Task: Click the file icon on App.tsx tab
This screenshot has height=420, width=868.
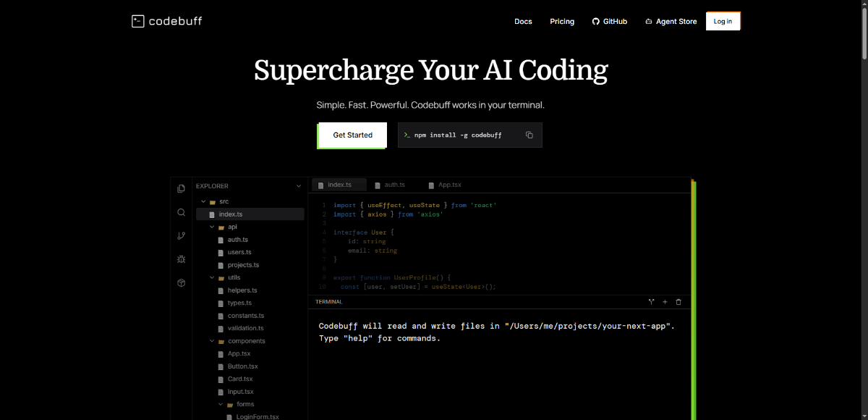Action: pyautogui.click(x=432, y=185)
